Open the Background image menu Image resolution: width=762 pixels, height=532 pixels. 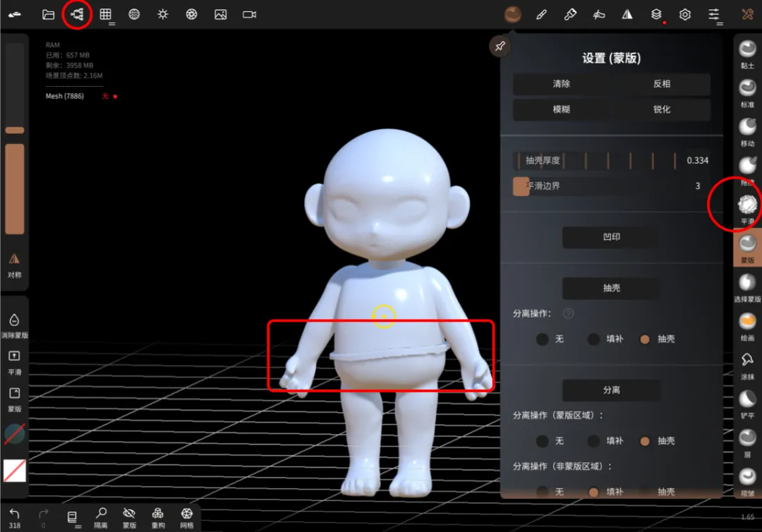click(221, 15)
